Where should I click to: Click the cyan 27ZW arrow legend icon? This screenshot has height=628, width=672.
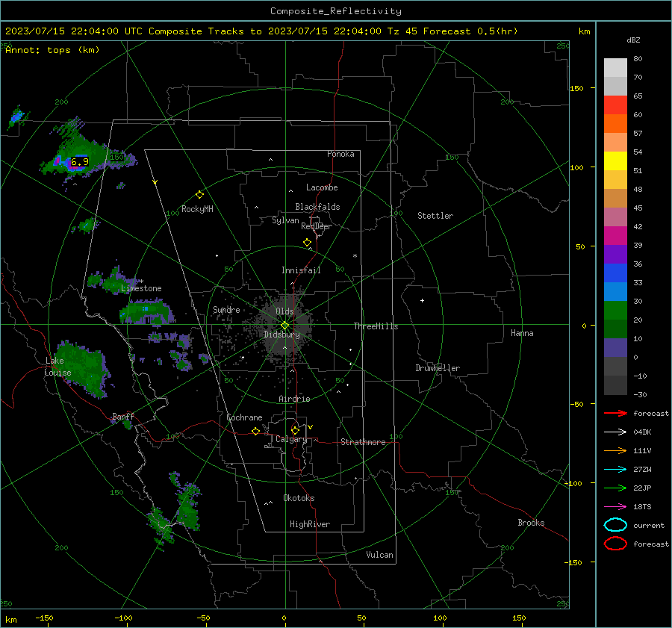tap(615, 470)
